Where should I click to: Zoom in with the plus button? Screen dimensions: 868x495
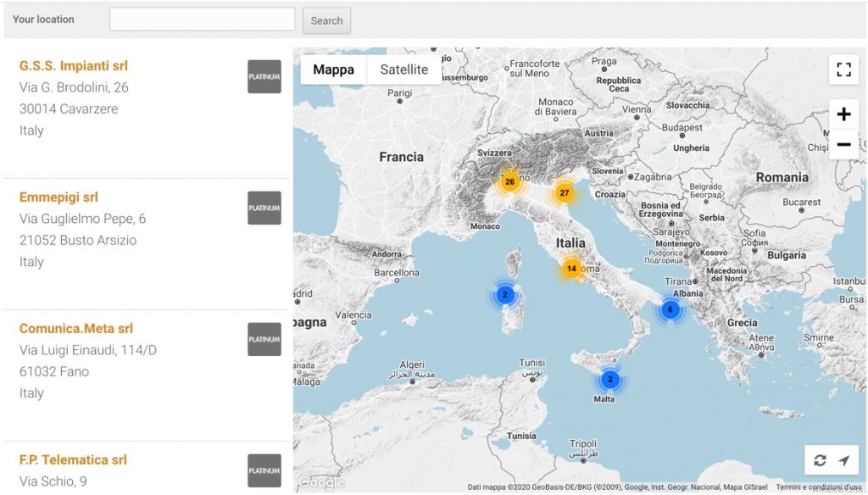point(843,114)
